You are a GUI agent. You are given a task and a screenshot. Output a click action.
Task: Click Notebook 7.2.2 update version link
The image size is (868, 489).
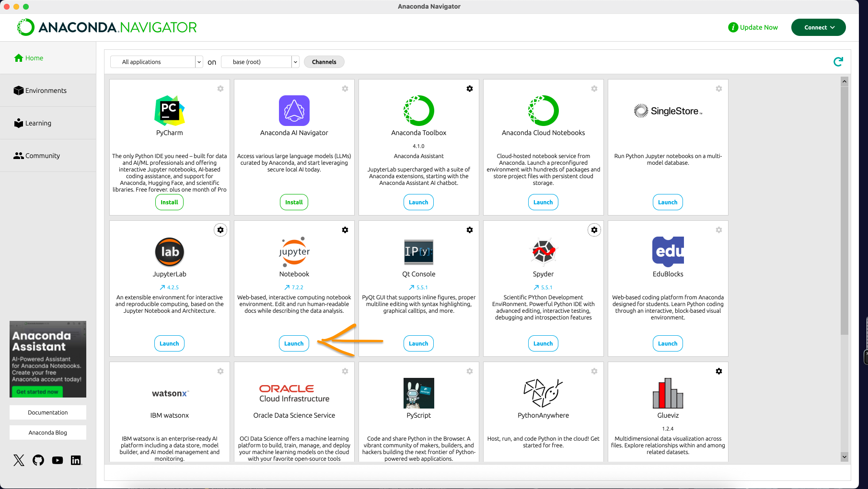click(294, 287)
